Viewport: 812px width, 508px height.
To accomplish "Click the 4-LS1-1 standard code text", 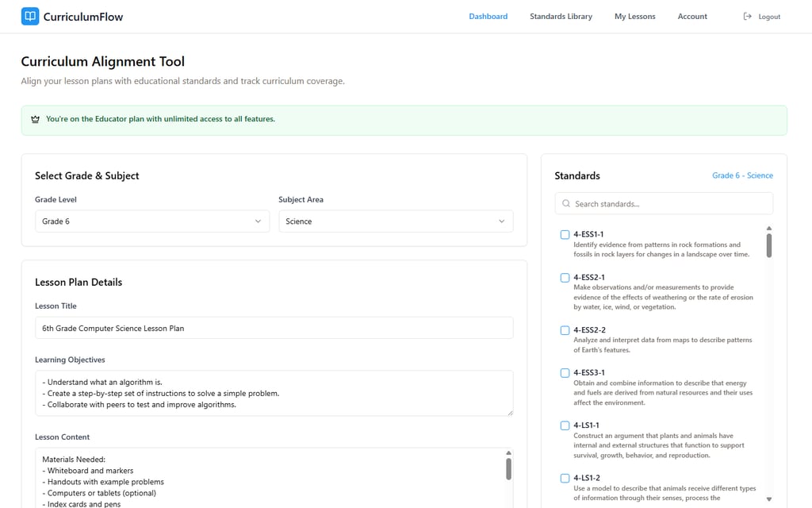I will (586, 425).
